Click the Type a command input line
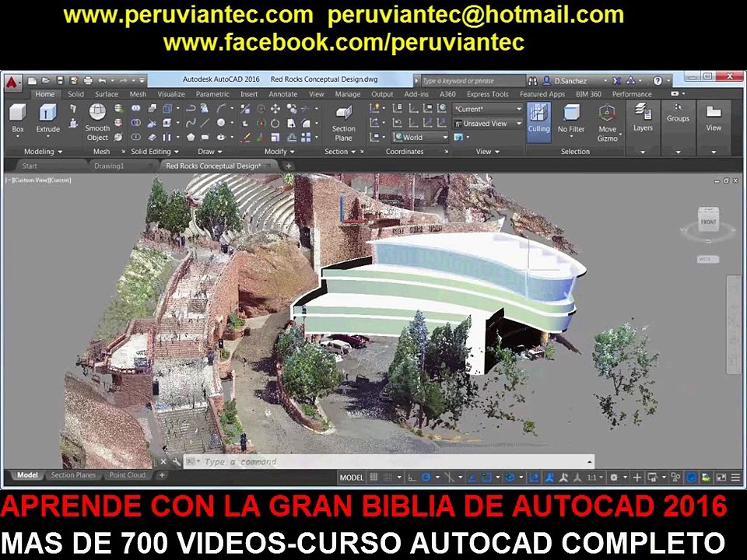The width and height of the screenshot is (747, 560). 388,462
